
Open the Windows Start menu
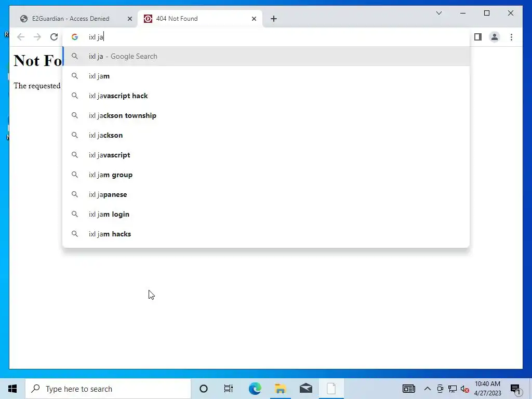point(12,389)
